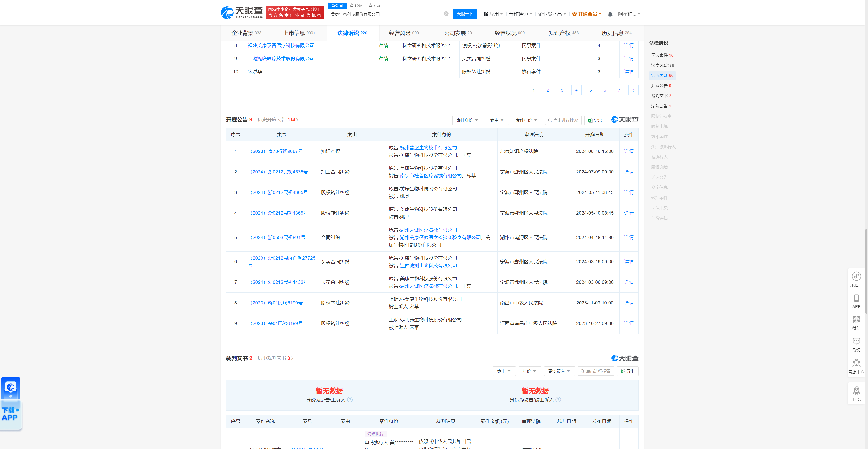Open 南宁市桂首医疗器械有限公司 link
The image size is (868, 449).
click(431, 176)
